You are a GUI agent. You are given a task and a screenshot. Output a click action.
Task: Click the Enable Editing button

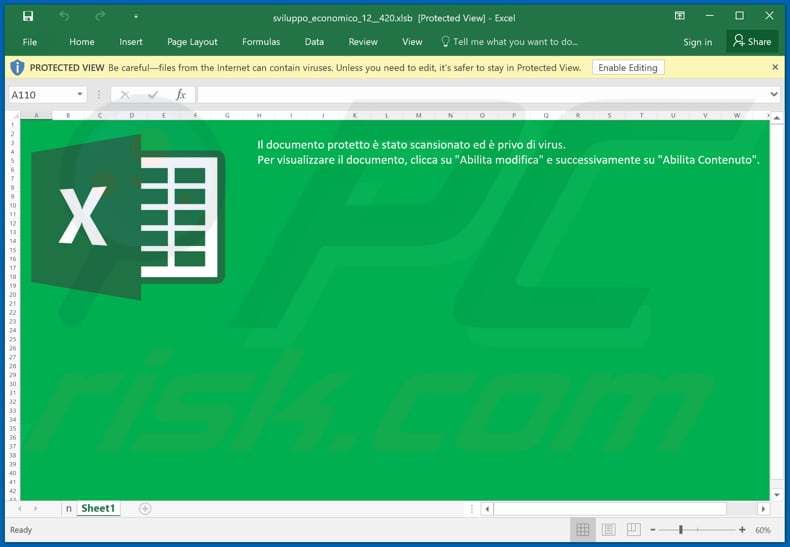coord(628,67)
